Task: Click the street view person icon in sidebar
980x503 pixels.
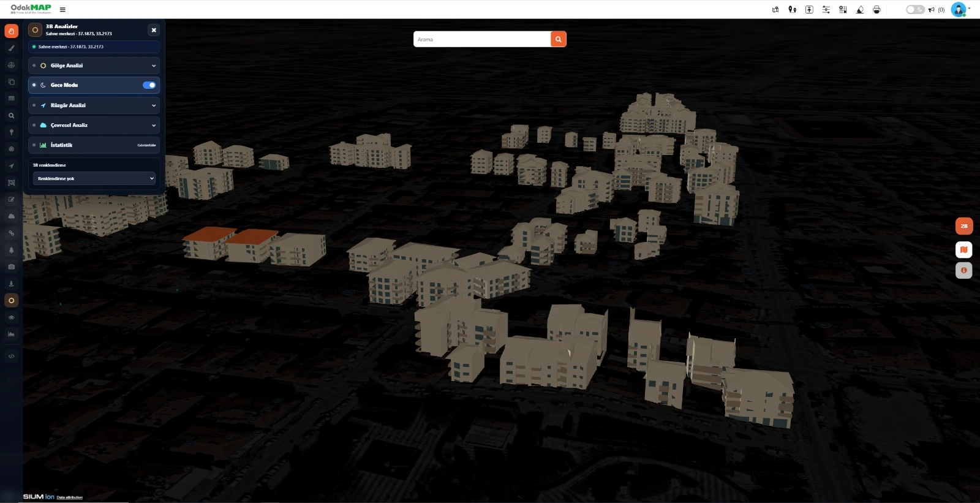Action: coord(12,284)
